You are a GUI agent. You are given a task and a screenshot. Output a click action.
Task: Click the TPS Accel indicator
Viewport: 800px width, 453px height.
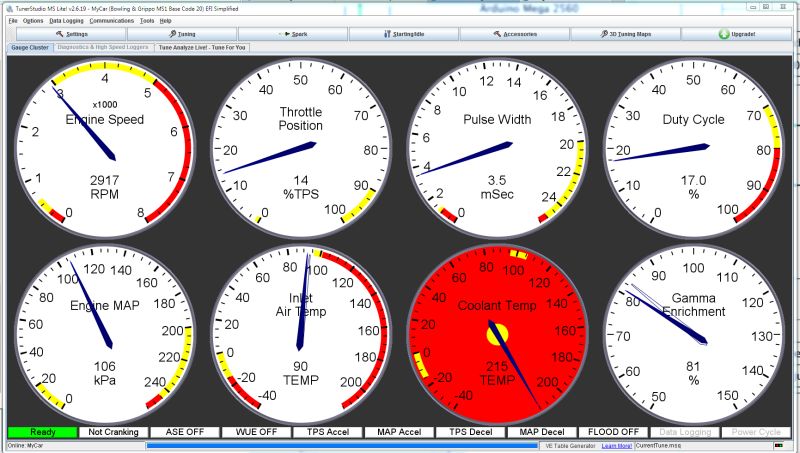328,432
